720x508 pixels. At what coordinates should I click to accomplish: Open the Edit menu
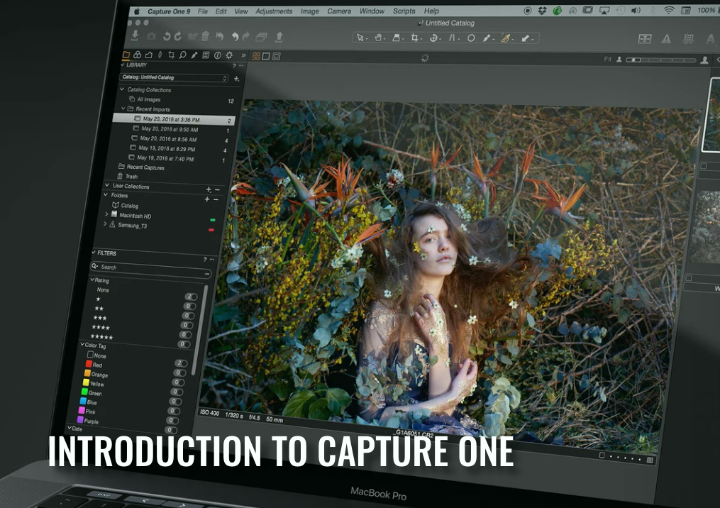point(221,11)
